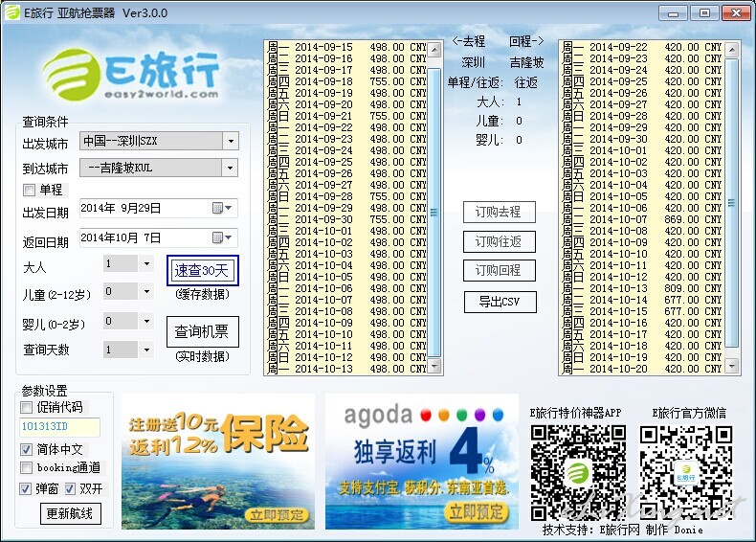This screenshot has width=756, height=542.
Task: Toggle the 弹窗 checkbox
Action: [25, 489]
